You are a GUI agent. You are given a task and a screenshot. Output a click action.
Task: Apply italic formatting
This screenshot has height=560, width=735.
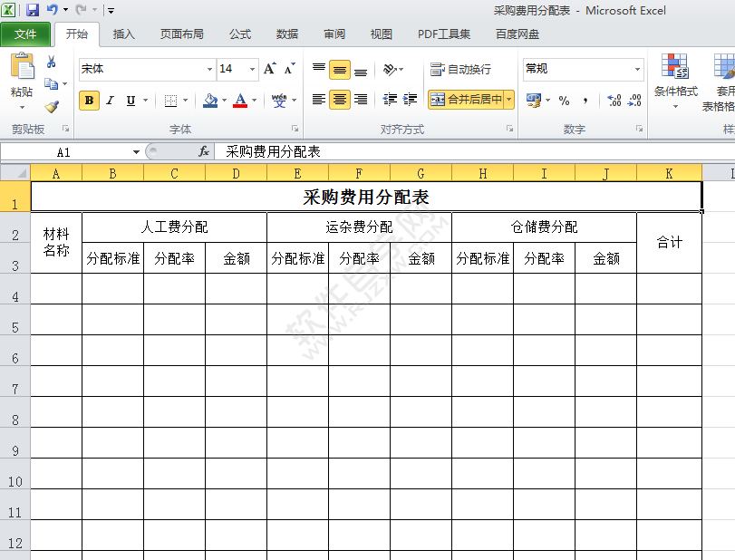[x=109, y=101]
